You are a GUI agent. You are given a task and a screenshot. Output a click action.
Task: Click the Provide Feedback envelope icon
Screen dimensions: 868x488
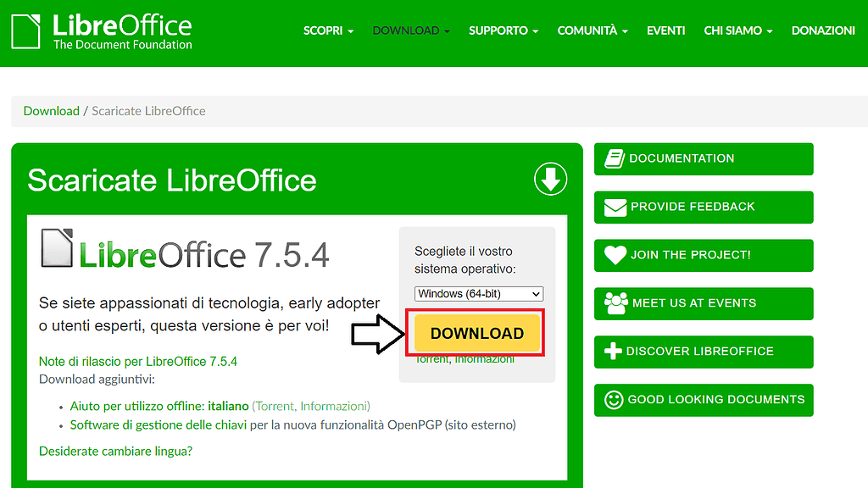(615, 207)
